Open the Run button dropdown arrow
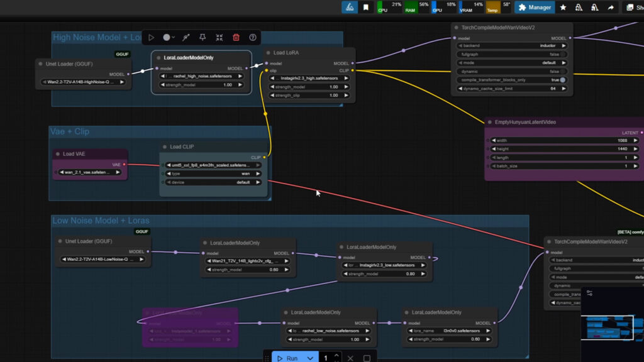The image size is (644, 362). pos(310,358)
